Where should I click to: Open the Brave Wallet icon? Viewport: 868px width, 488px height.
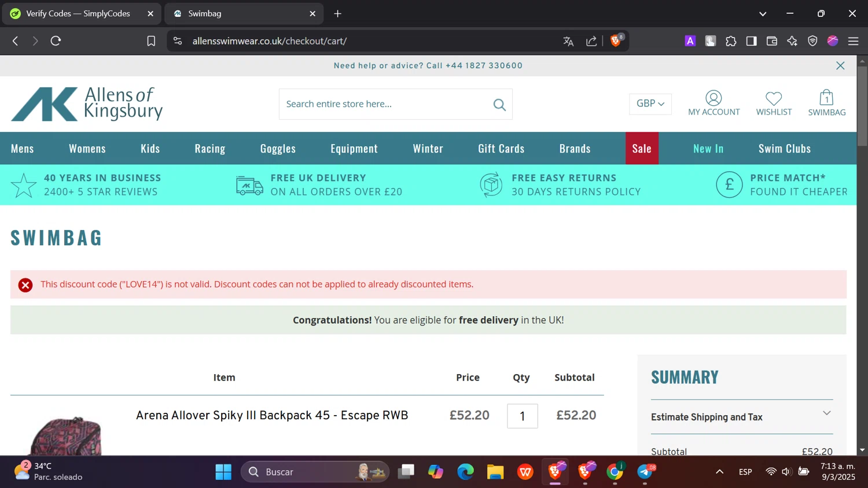point(771,41)
